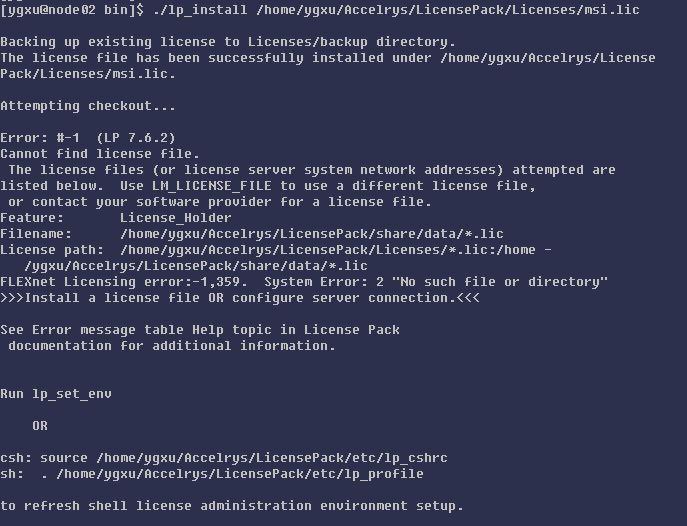
Task: Click the 'to refresh shell license administration' line
Action: click(232, 506)
